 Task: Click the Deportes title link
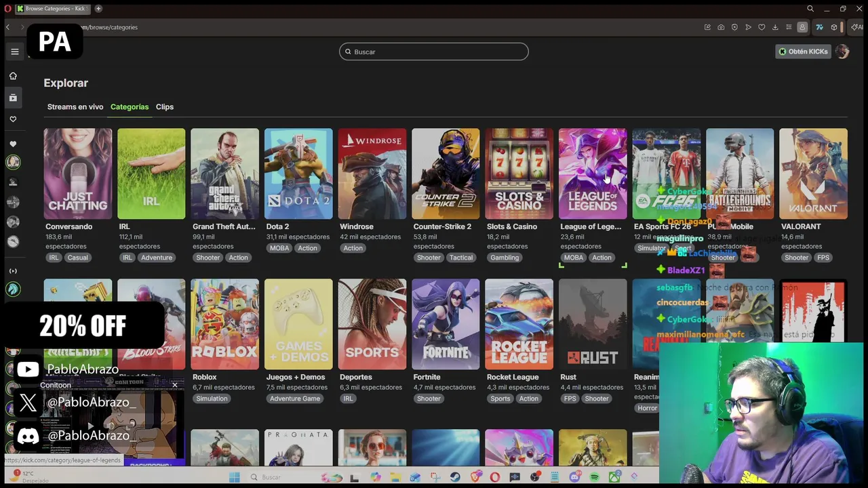356,377
